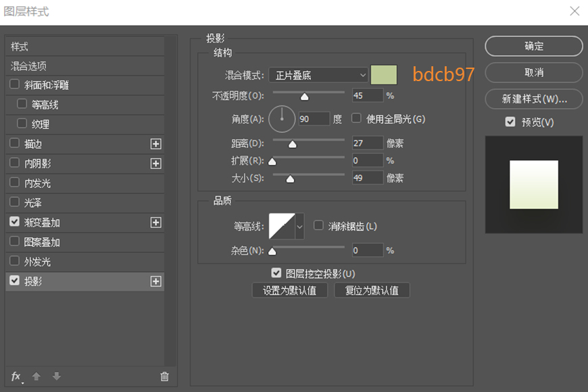The height and width of the screenshot is (392, 588).
Task: Click the plus icon beside 内阴影
Action: pos(155,163)
